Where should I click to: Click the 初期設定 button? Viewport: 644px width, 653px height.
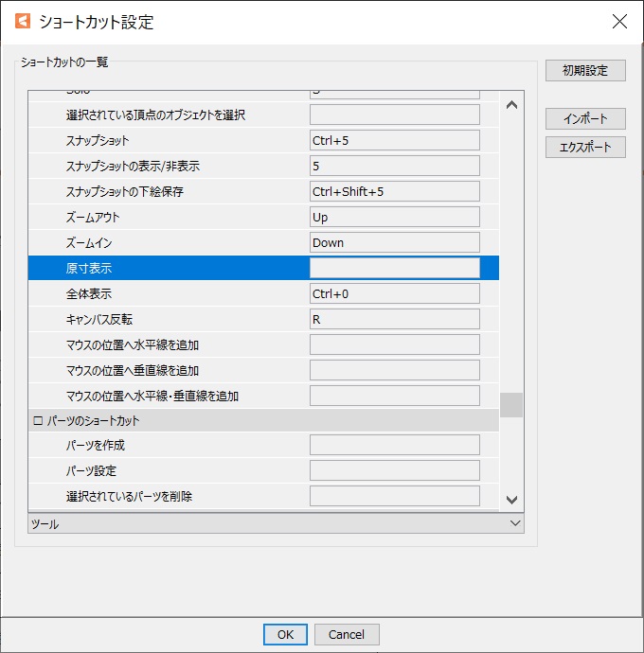tap(585, 70)
